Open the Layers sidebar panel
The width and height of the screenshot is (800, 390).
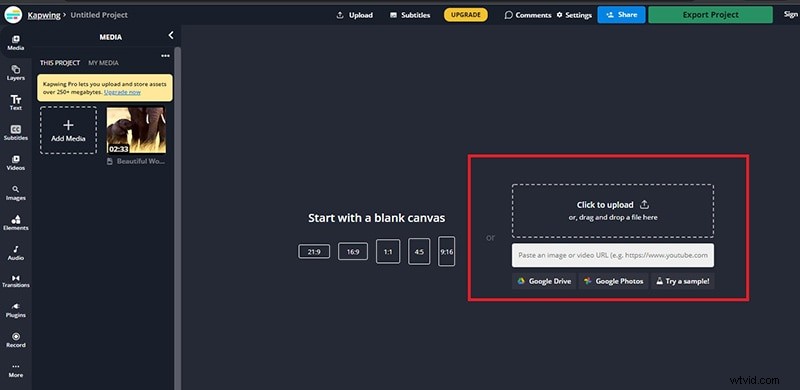pyautogui.click(x=15, y=73)
